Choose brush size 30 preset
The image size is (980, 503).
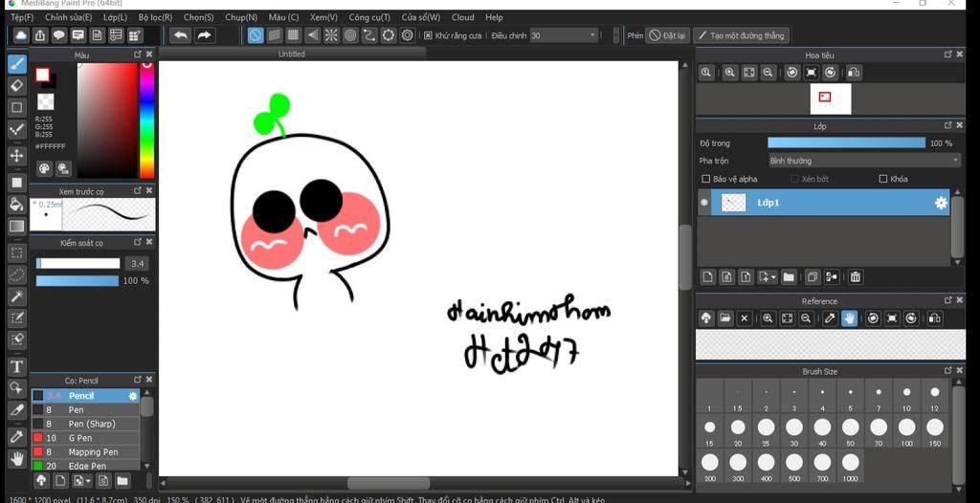tap(793, 432)
